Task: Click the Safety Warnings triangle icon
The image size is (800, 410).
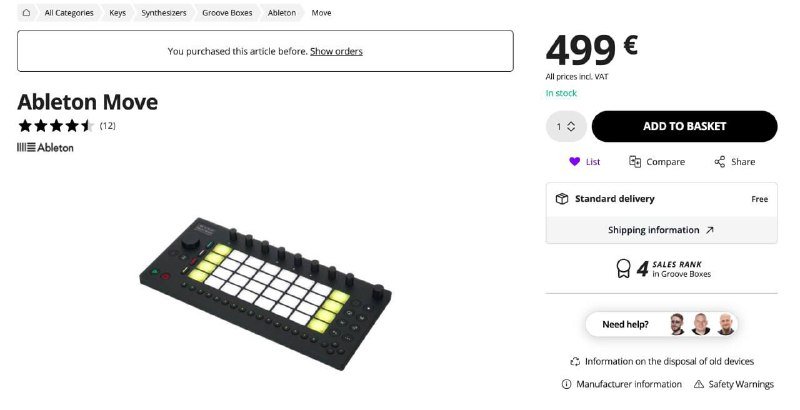Action: [x=699, y=384]
